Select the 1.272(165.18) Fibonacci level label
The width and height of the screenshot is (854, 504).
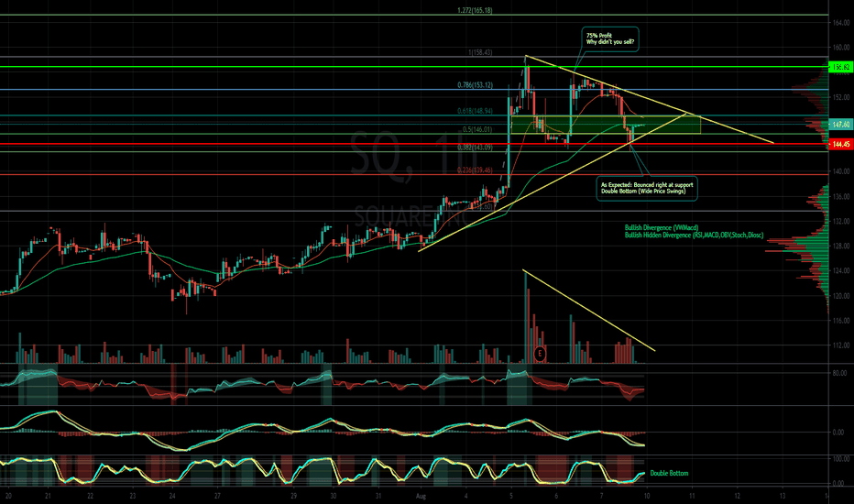tap(475, 10)
